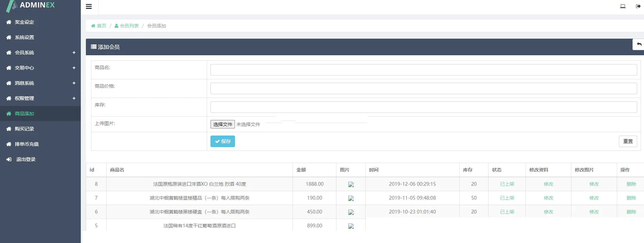This screenshot has width=644, height=243.
Task: Click 已上架 status for product id 7
Action: pos(507,198)
